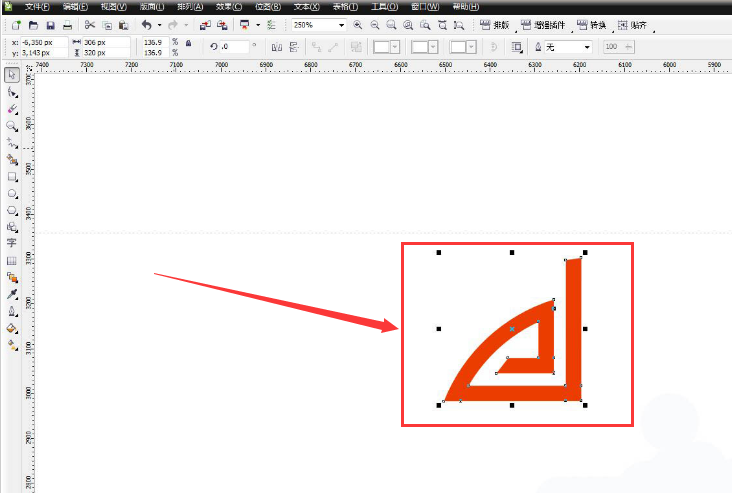
Task: Click the rotation angle field
Action: point(235,47)
